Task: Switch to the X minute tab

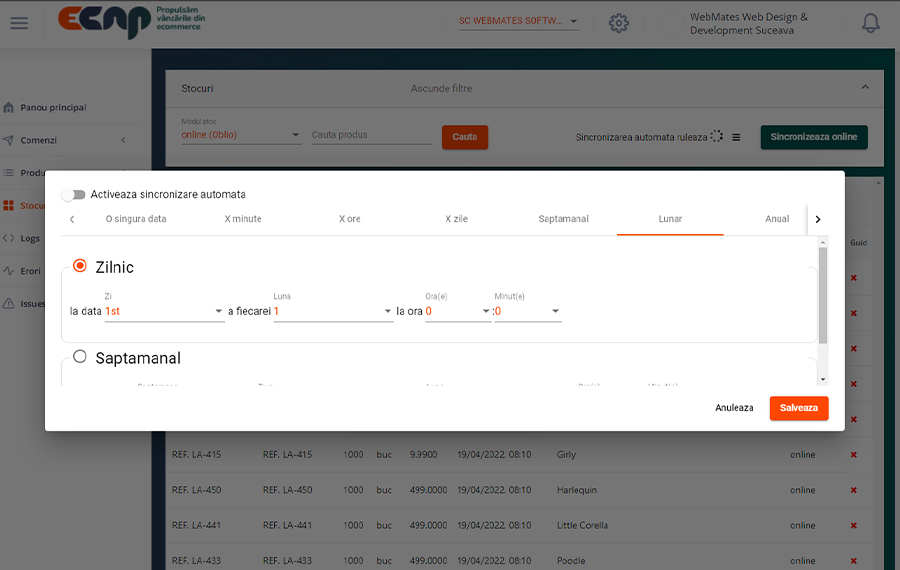Action: 243,219
